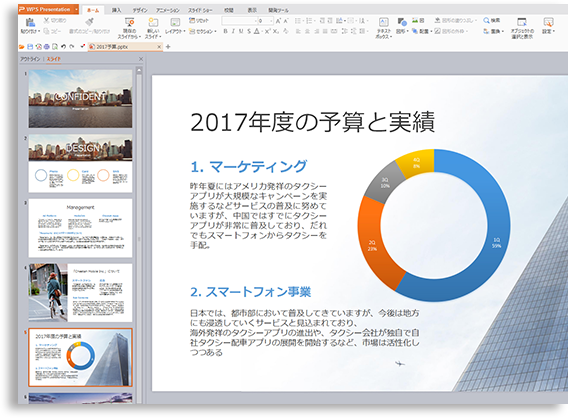
Task: Switch to the 挿入 (Insert) ribbon tab
Action: click(x=116, y=11)
